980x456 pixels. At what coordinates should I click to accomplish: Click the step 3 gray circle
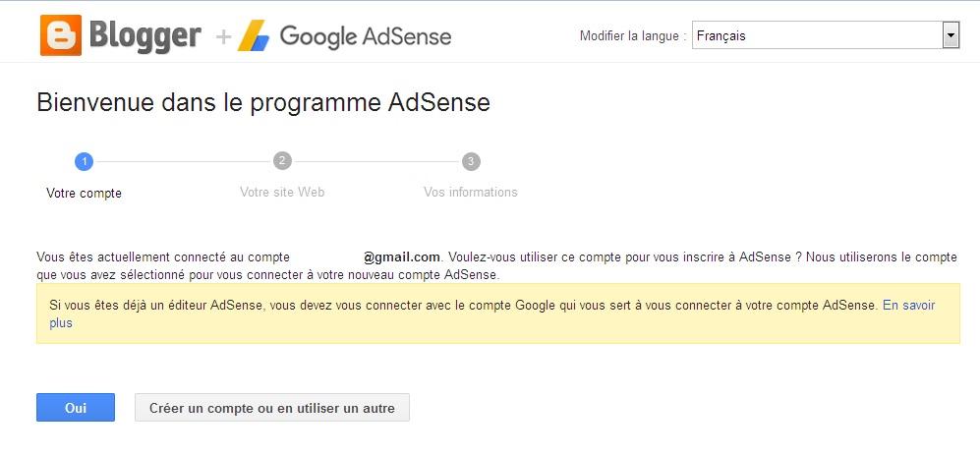pyautogui.click(x=471, y=162)
